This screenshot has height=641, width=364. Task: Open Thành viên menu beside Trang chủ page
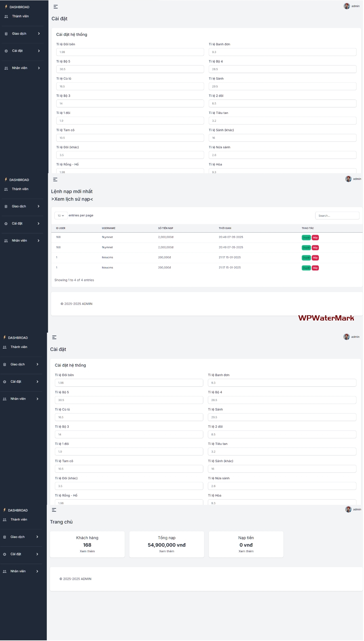pos(19,520)
